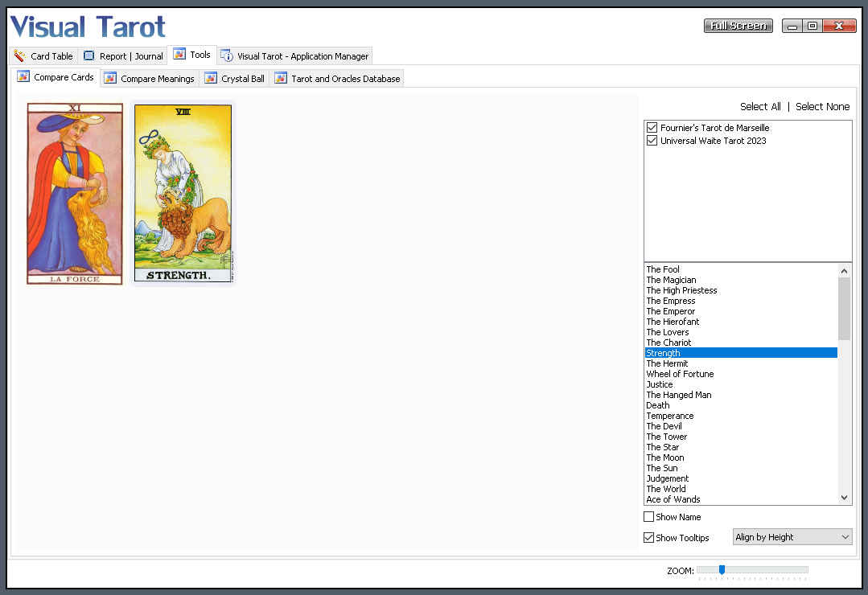Click the card list scroll down arrow
868x595 pixels.
(x=844, y=498)
